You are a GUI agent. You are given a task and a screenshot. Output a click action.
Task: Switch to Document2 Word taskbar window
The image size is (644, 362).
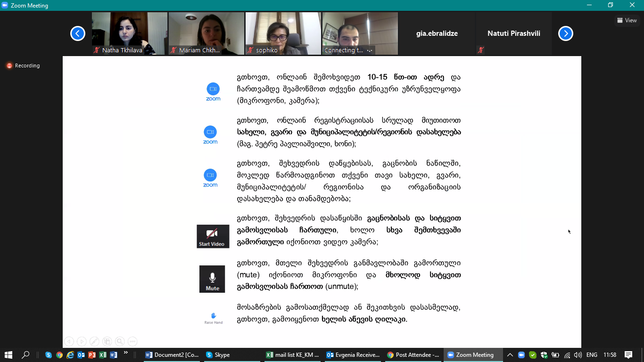coord(172,355)
